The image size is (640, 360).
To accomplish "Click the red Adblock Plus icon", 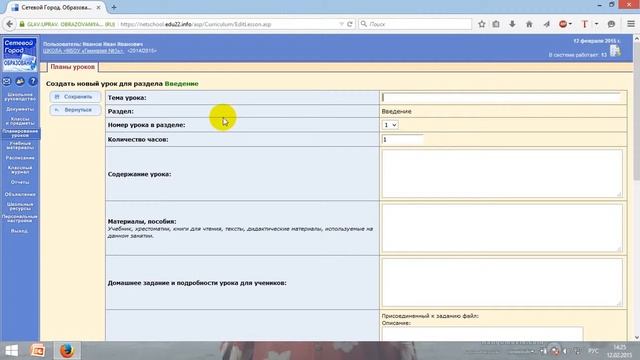I will pos(563,24).
